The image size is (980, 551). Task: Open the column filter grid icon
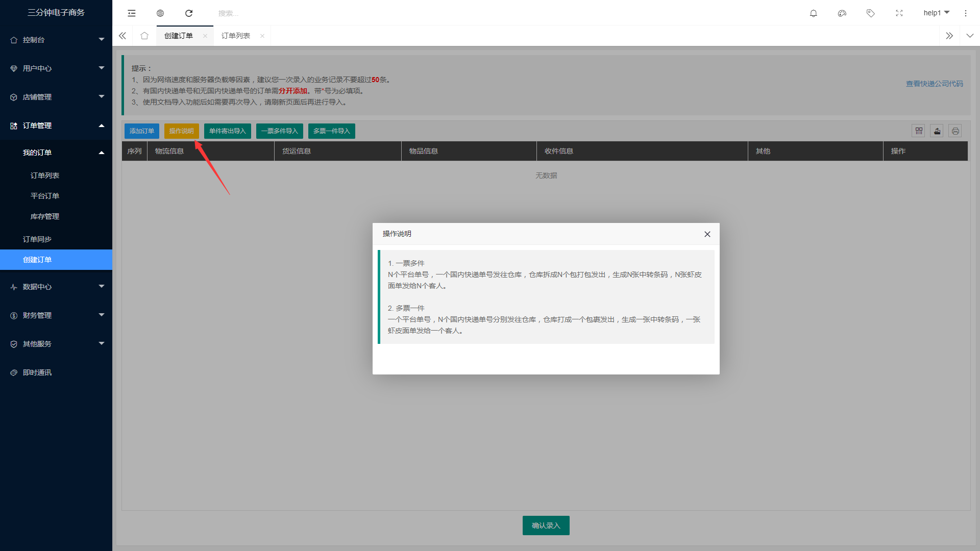click(919, 131)
